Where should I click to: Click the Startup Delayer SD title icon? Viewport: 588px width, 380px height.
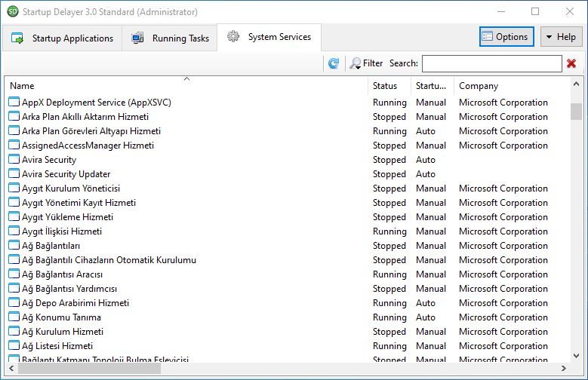pos(13,11)
